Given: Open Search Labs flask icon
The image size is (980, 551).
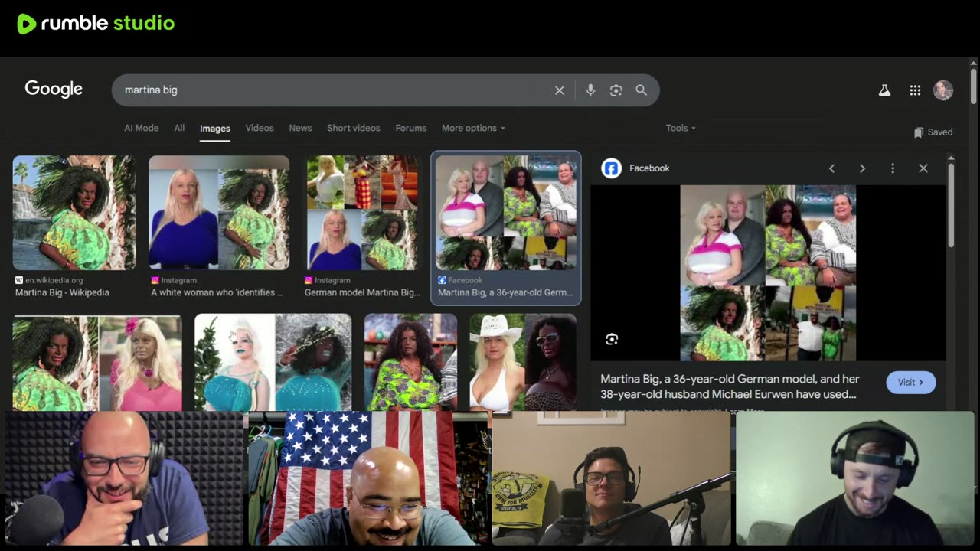Looking at the screenshot, I should click(x=884, y=90).
